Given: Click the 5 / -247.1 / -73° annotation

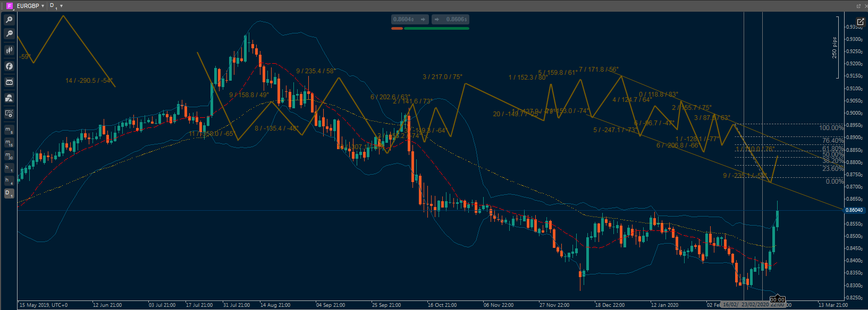Looking at the screenshot, I should [616, 130].
